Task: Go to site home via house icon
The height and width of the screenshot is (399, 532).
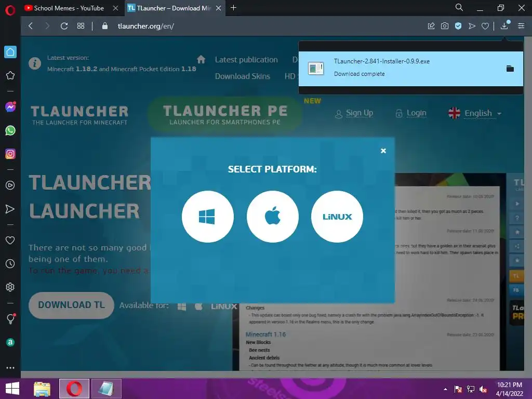Action: (201, 59)
